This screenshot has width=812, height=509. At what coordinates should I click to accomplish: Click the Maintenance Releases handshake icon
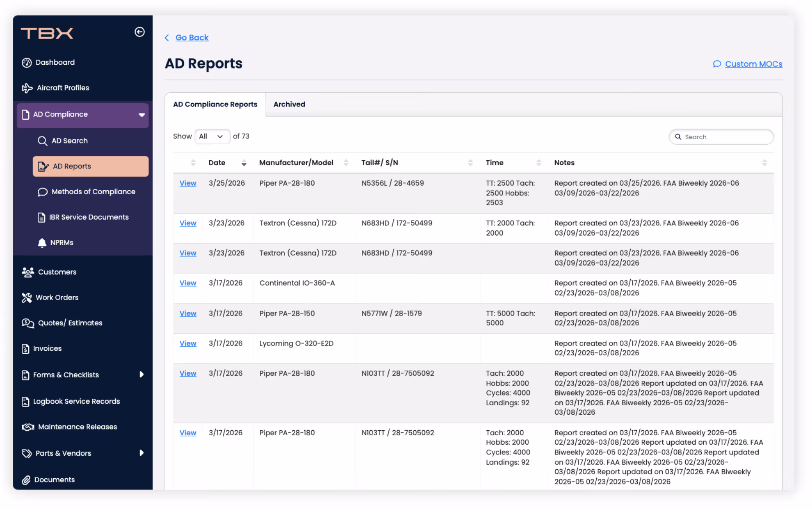coord(28,427)
